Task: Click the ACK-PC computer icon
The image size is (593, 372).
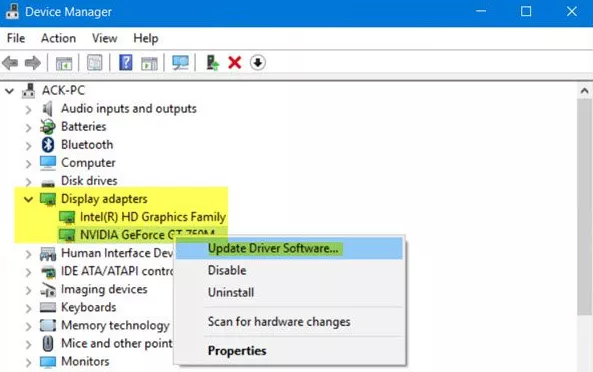Action: [x=28, y=91]
